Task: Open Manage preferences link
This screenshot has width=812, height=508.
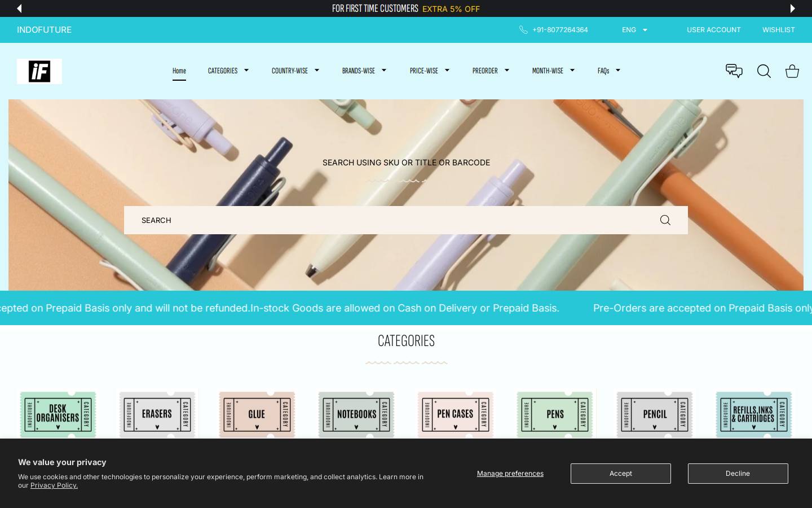Action: pyautogui.click(x=510, y=474)
